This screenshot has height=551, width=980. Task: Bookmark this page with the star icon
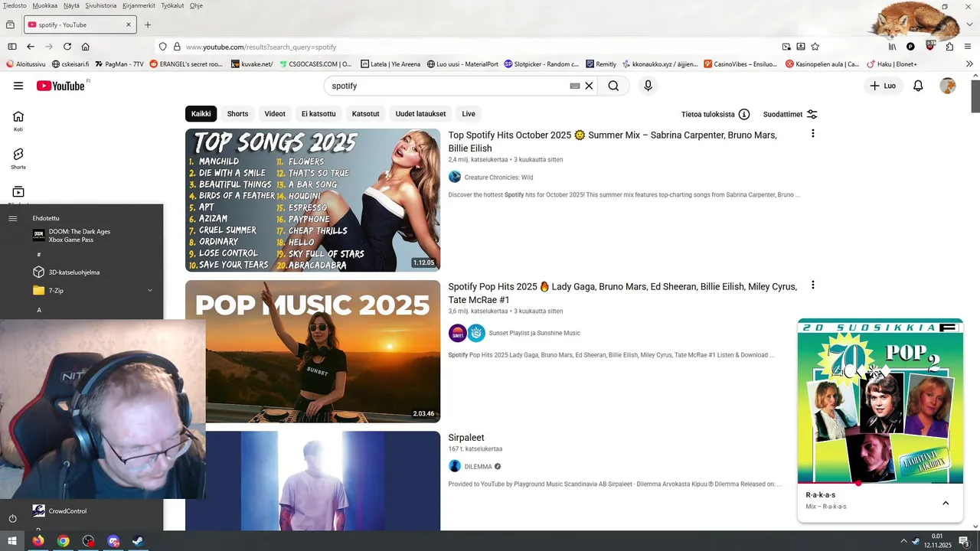coord(815,47)
